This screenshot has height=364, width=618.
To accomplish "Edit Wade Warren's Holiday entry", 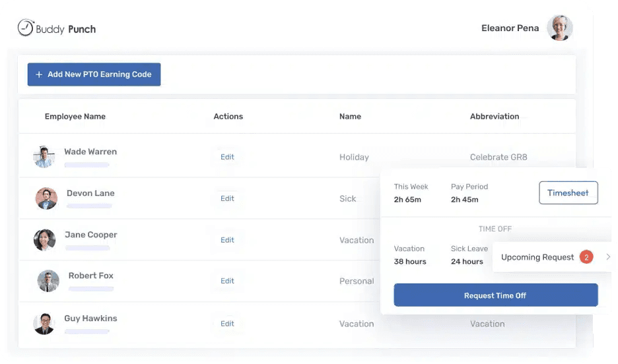I will (x=227, y=157).
